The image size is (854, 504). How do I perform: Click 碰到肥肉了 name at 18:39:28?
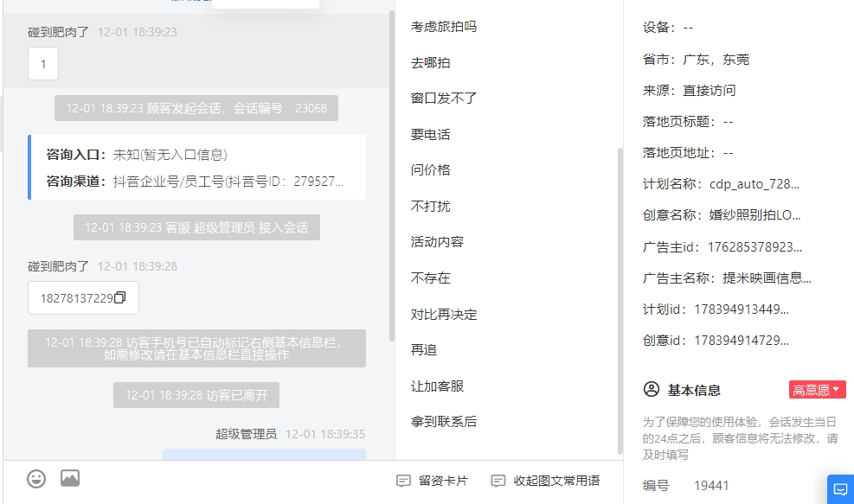click(58, 266)
